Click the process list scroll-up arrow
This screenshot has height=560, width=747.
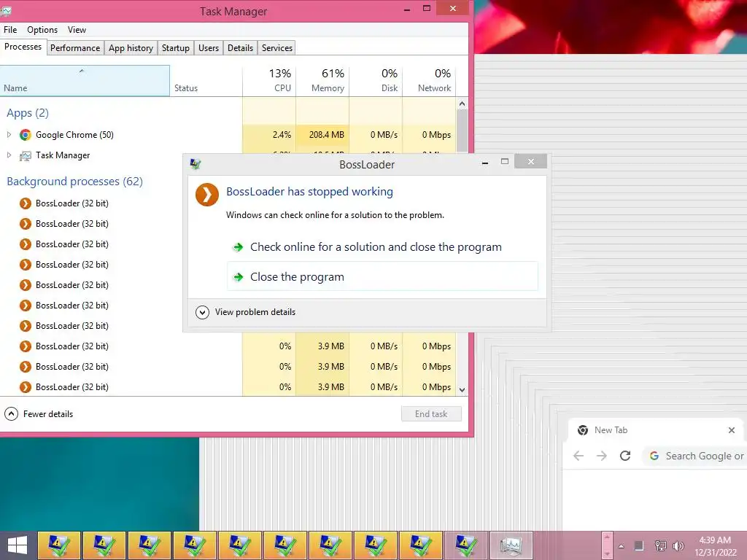click(462, 104)
